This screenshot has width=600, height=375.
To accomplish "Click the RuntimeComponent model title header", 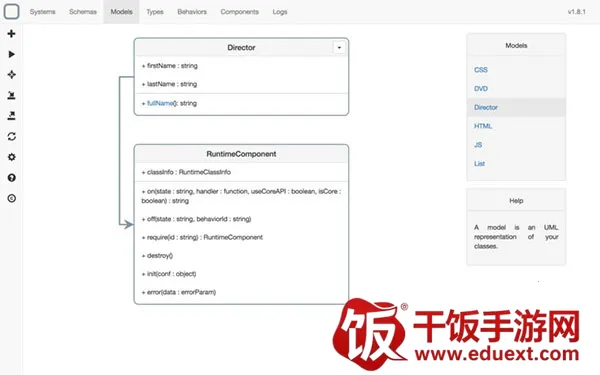I will pos(241,154).
